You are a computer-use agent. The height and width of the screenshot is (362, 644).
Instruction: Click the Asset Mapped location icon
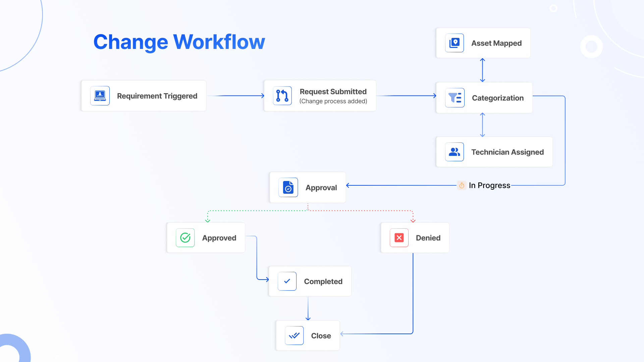pos(454,43)
